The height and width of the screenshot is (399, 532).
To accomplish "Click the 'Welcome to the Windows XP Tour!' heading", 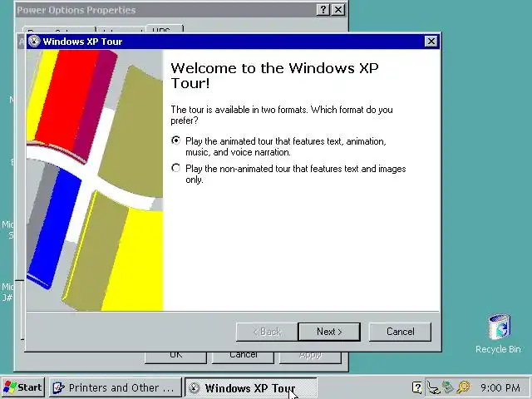I will [274, 76].
